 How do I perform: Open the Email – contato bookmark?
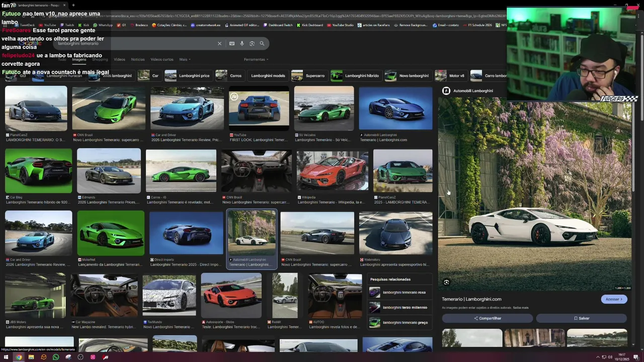tap(446, 25)
